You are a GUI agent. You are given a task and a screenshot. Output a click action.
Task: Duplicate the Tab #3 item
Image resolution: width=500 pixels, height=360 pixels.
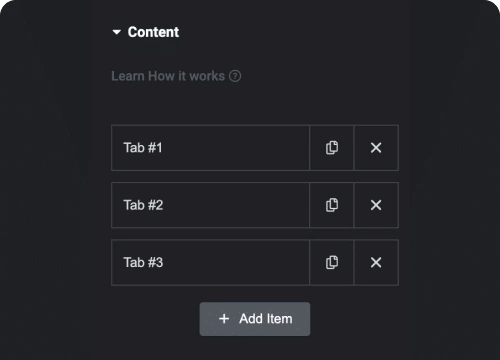(332, 262)
